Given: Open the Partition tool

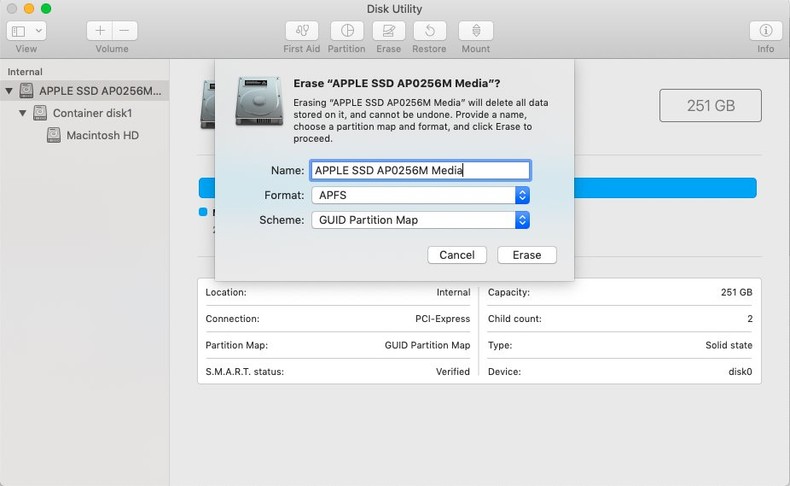Looking at the screenshot, I should 346,31.
